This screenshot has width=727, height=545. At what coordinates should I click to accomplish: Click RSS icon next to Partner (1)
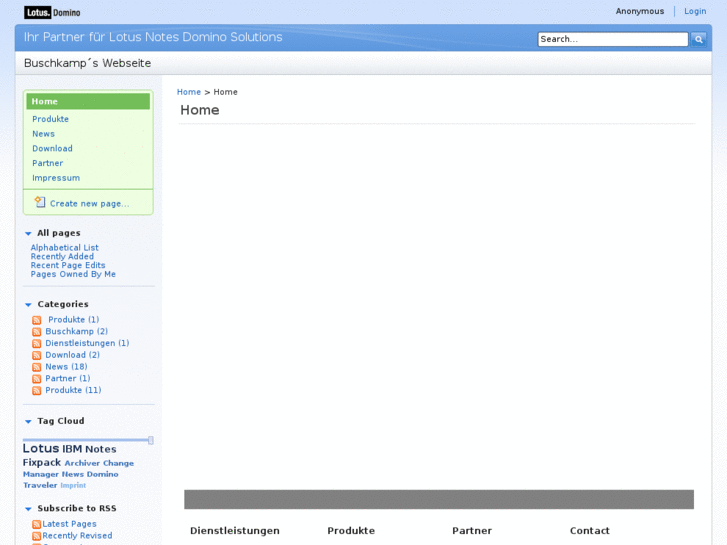[x=37, y=379]
